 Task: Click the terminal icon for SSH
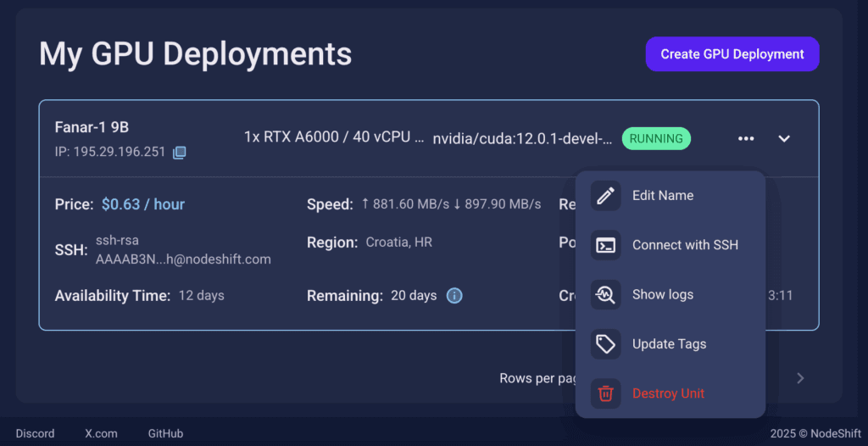click(605, 245)
